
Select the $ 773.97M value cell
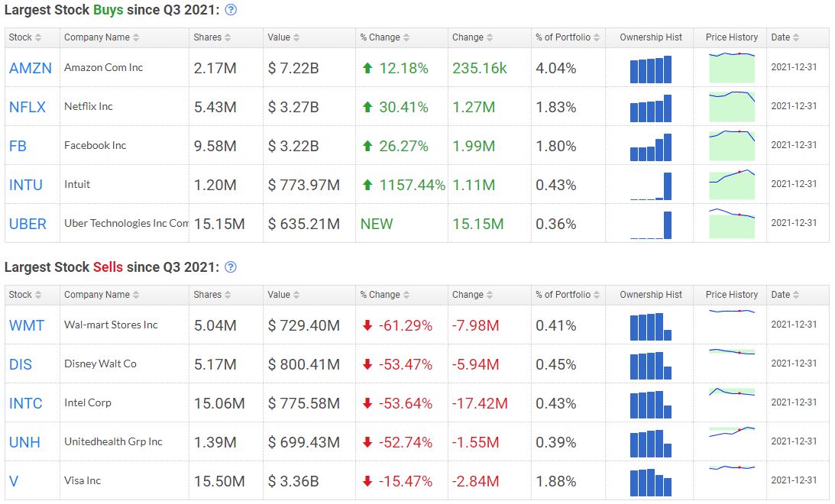click(303, 185)
